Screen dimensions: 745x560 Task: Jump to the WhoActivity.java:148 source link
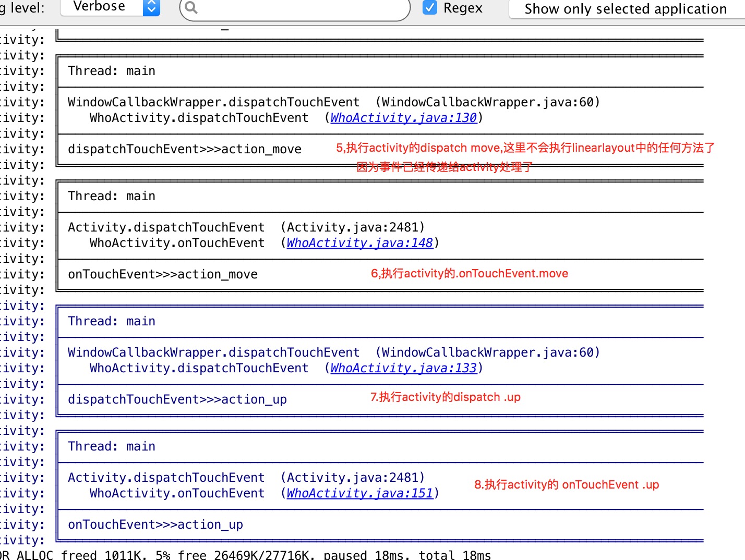[x=359, y=243]
